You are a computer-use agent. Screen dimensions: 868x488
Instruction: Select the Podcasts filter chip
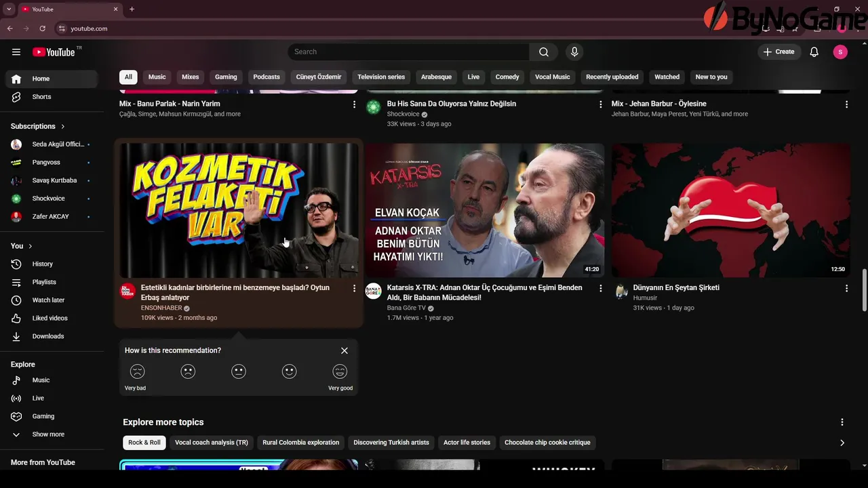(267, 77)
